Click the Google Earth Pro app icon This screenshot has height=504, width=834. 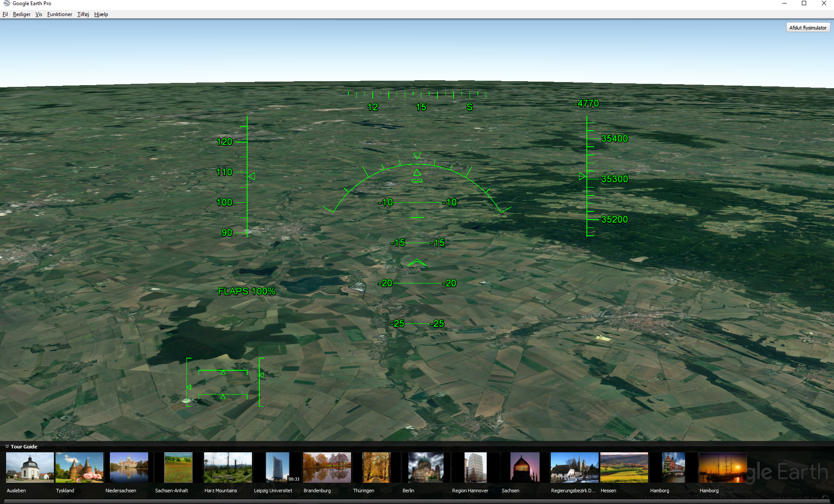point(7,3)
